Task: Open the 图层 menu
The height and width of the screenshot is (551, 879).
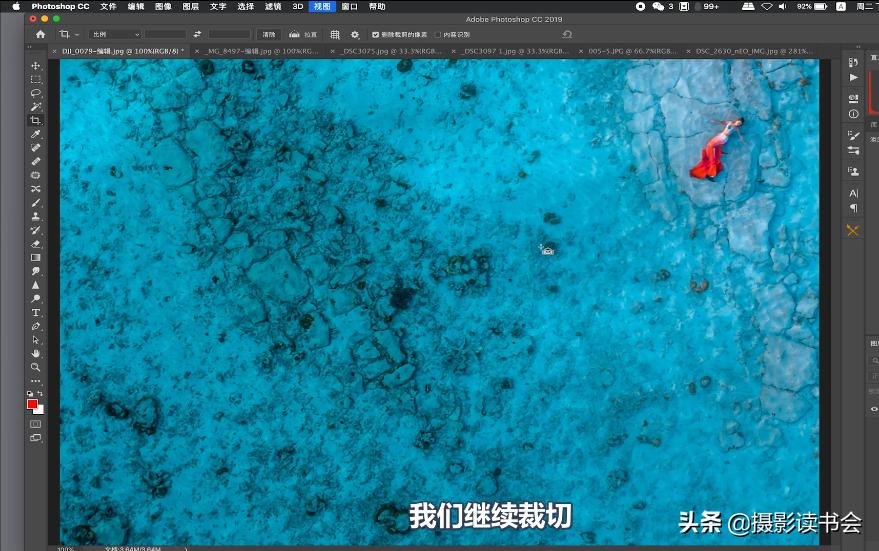Action: coord(191,6)
